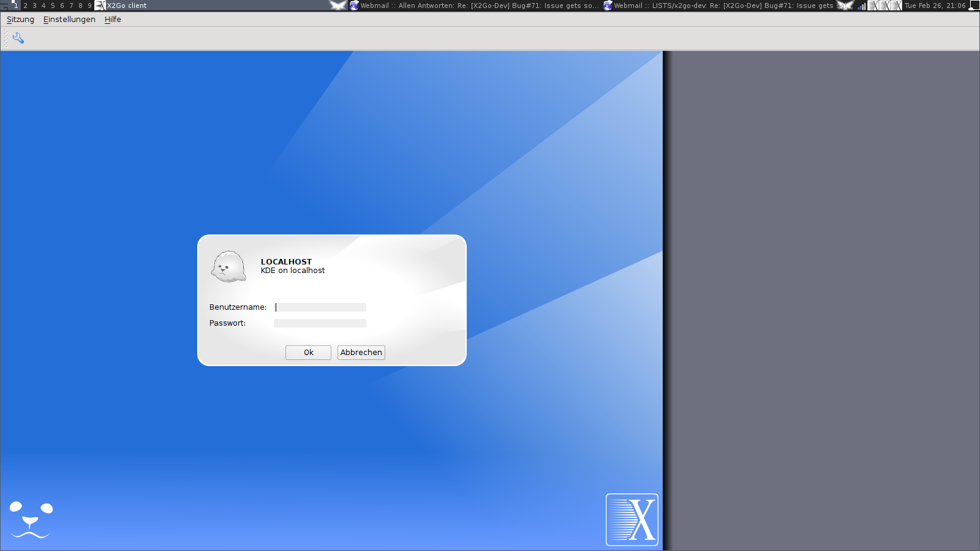Click the far-right taskbar corner icon
Image resolution: width=980 pixels, height=551 pixels.
tap(974, 6)
